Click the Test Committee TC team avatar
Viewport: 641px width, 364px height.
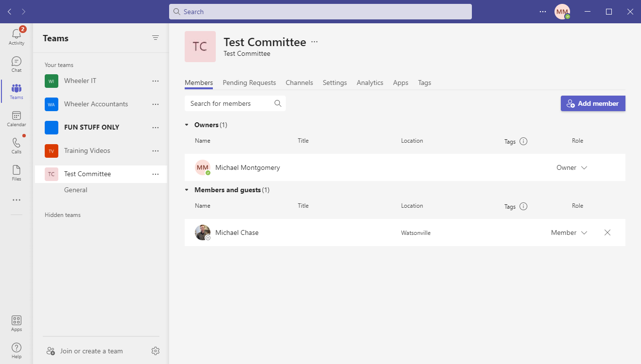pyautogui.click(x=200, y=47)
